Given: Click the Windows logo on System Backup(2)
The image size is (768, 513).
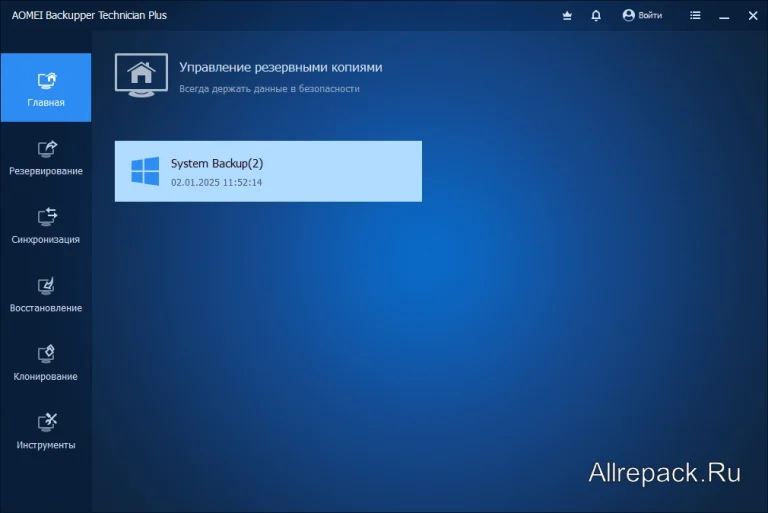Looking at the screenshot, I should coord(145,171).
